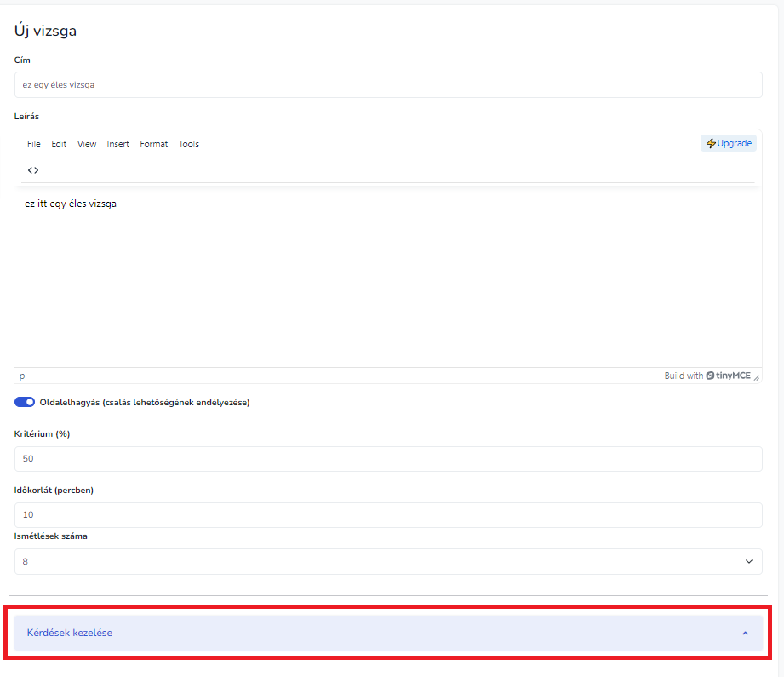Place cursor in 'ez itt egy éles vizsga' text
Screen dimensions: 784x677
pos(71,204)
